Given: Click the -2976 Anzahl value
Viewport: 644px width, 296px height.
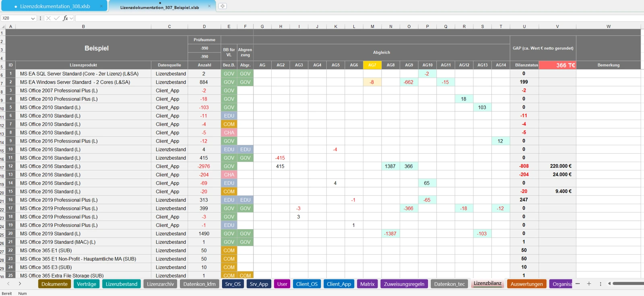Looking at the screenshot, I should pyautogui.click(x=204, y=166).
